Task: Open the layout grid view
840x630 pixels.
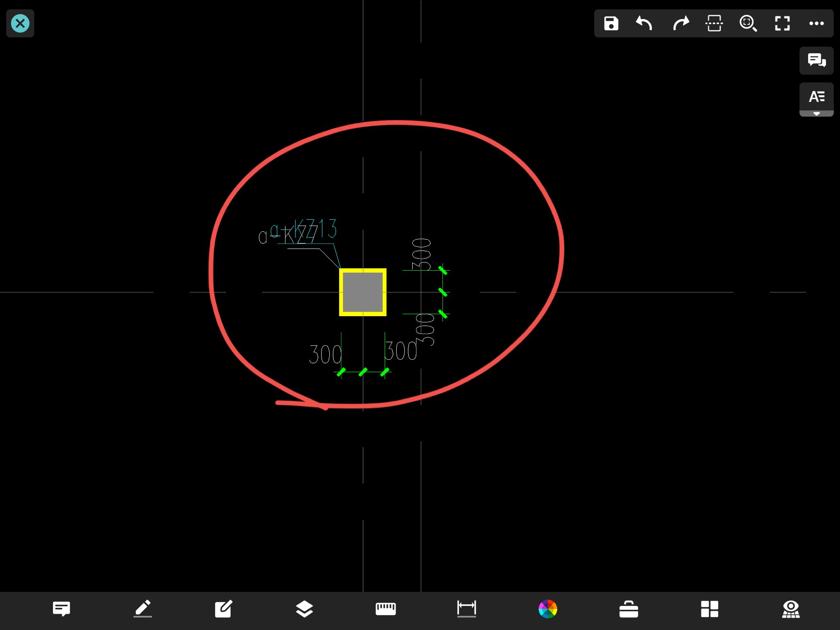Action: pyautogui.click(x=710, y=609)
